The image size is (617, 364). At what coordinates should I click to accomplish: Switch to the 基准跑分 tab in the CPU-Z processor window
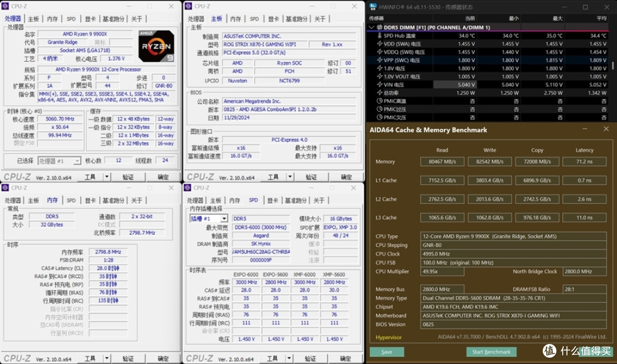[113, 19]
